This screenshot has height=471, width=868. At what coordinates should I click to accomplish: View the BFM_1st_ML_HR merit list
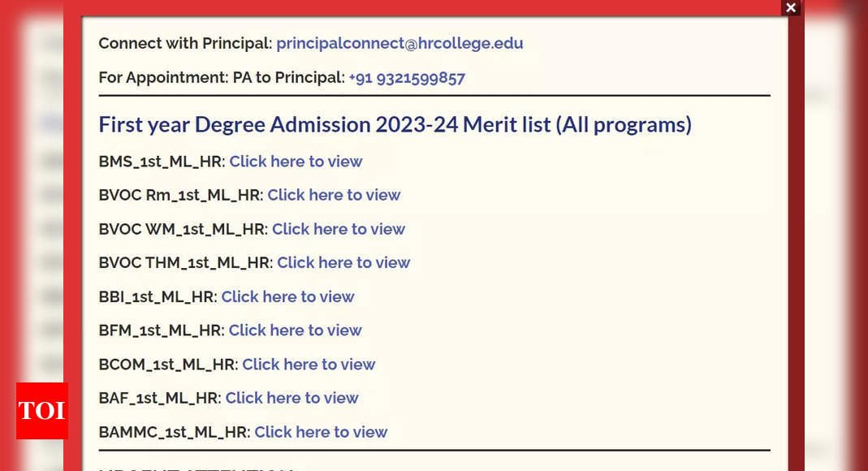295,331
